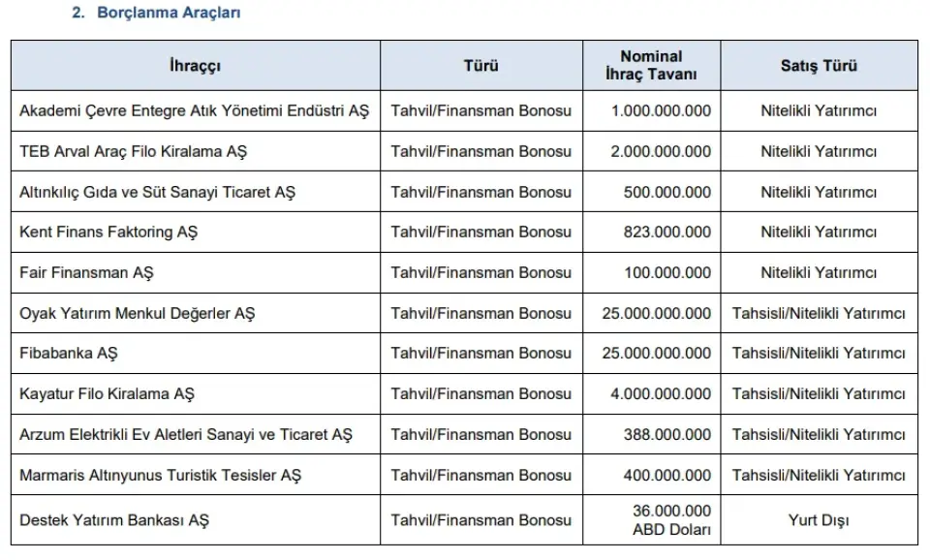Click Kayatur Filo Kiralama AŞ cell
The height and width of the screenshot is (560, 930).
(195, 394)
